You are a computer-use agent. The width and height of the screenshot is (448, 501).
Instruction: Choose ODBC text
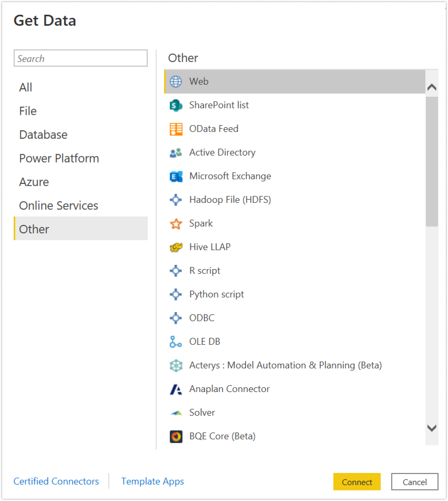tap(202, 318)
